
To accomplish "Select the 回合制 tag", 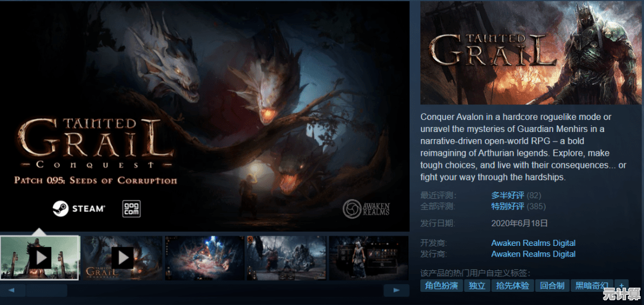I will point(552,286).
